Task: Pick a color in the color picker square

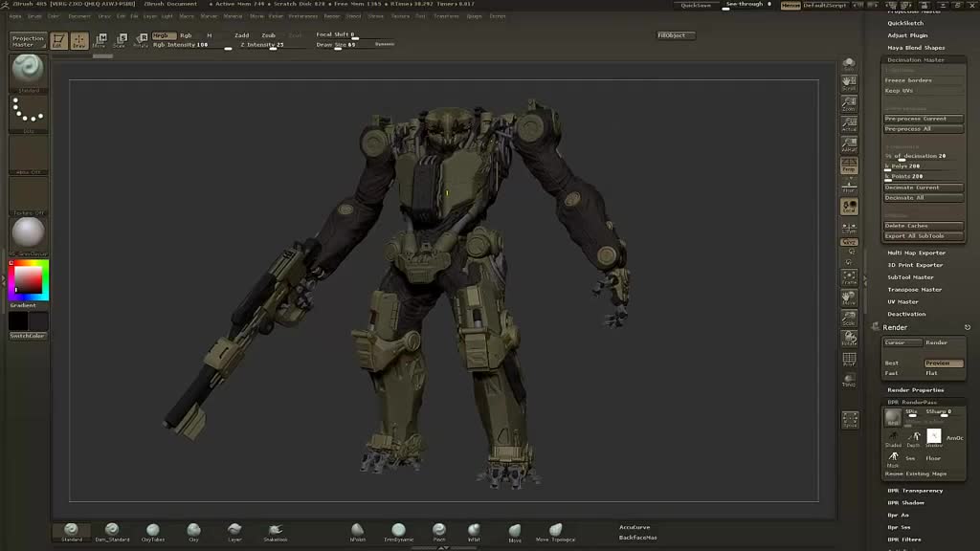Action: coord(28,278)
